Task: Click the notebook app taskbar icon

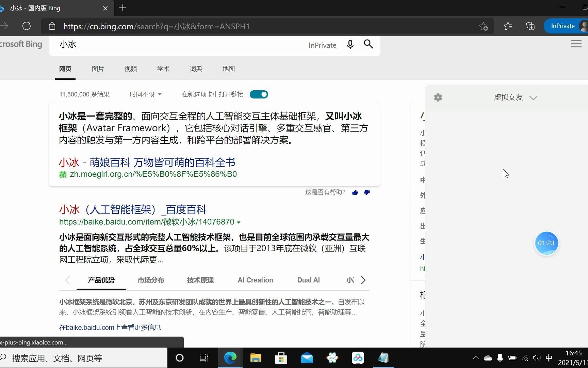Action: coord(383,358)
